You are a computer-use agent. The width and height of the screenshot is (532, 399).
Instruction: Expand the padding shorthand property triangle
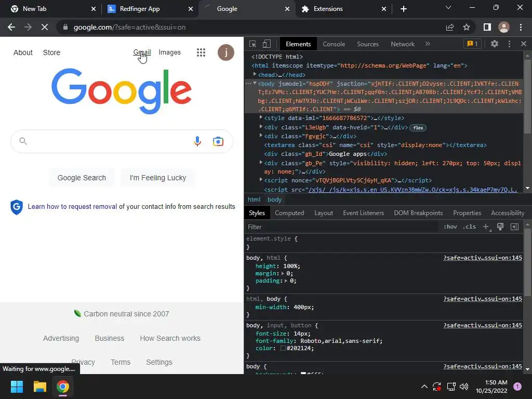(286, 281)
